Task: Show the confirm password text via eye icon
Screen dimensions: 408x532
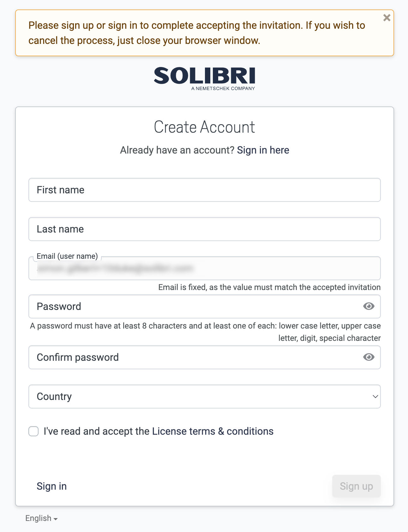Action: pyautogui.click(x=369, y=357)
